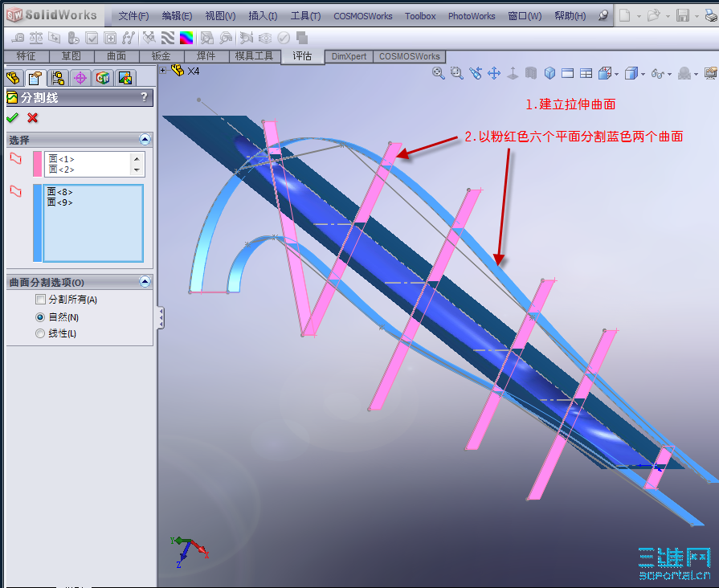Click the single viewport icon
Screen dimensions: 719x588
point(568,73)
